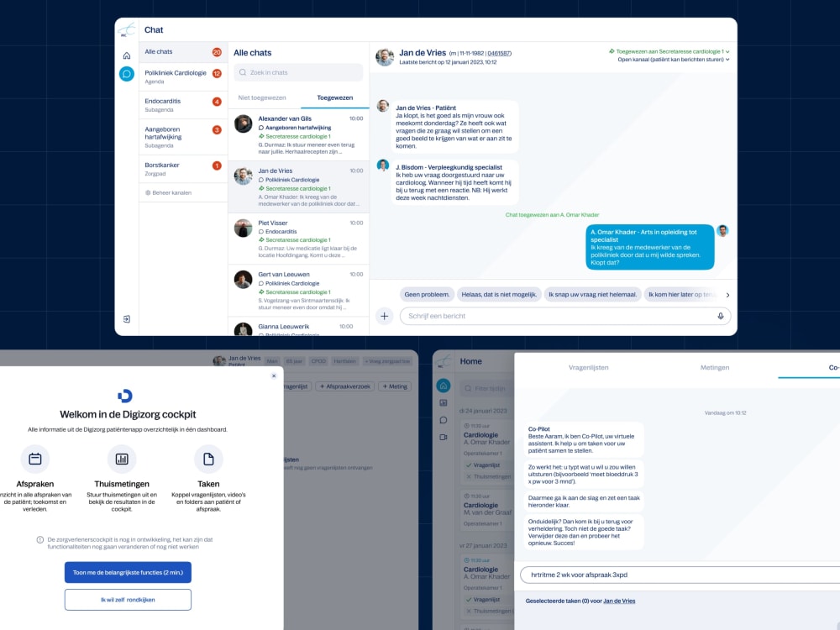The image size is (840, 630).
Task: Open chat bubble icon in Home window sidebar
Action: [x=444, y=420]
